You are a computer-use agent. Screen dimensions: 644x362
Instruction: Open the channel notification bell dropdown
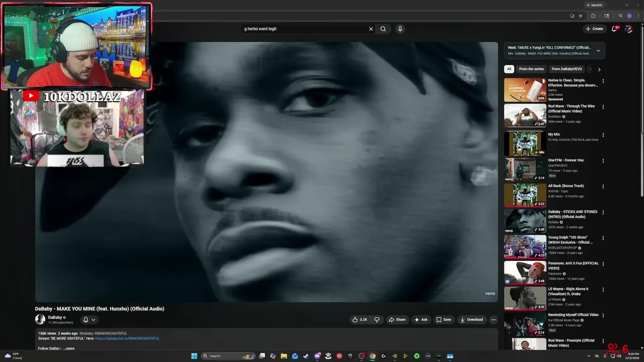[89, 320]
